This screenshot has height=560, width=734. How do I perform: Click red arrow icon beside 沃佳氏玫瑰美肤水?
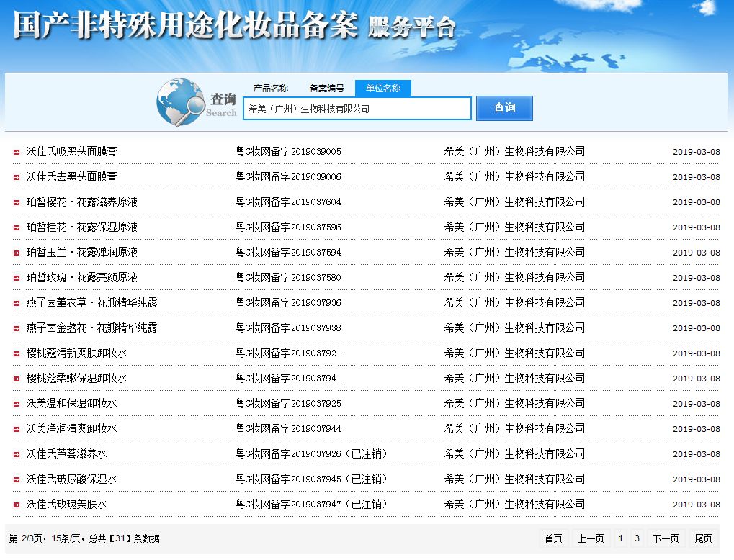point(17,505)
